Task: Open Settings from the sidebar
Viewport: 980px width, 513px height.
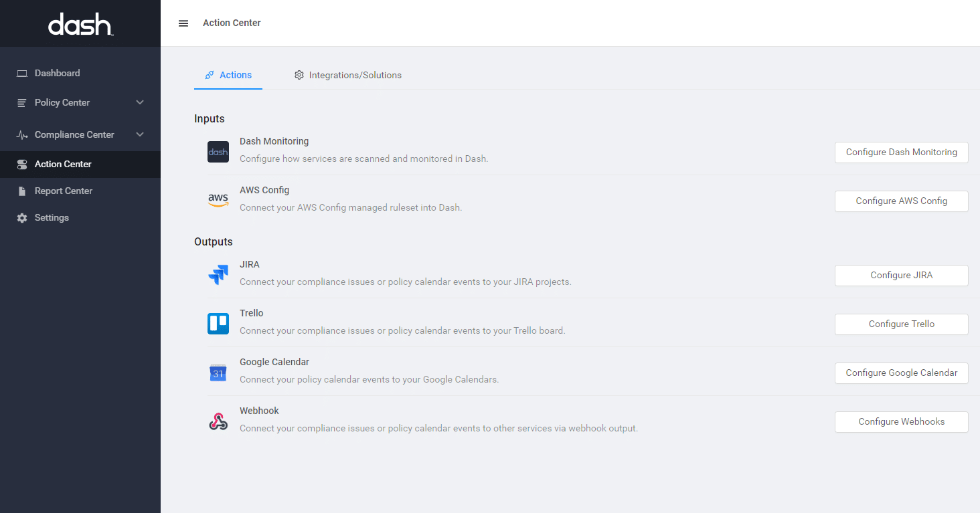Action: [80, 218]
